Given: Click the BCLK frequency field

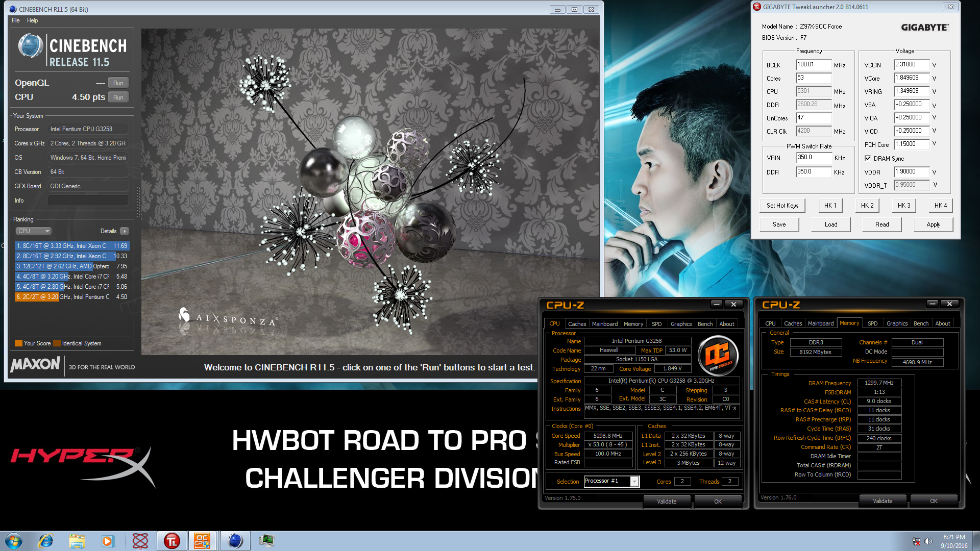Looking at the screenshot, I should click(x=814, y=65).
